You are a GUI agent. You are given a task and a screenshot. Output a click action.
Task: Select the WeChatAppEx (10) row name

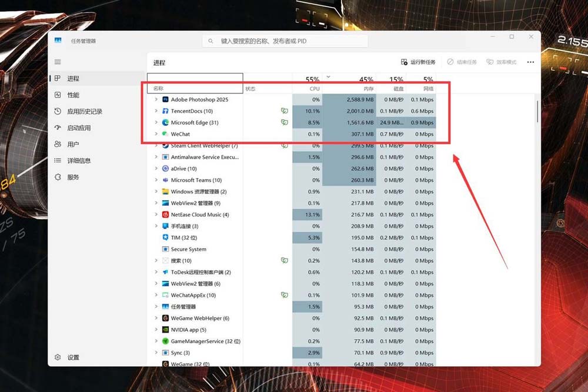tap(193, 295)
